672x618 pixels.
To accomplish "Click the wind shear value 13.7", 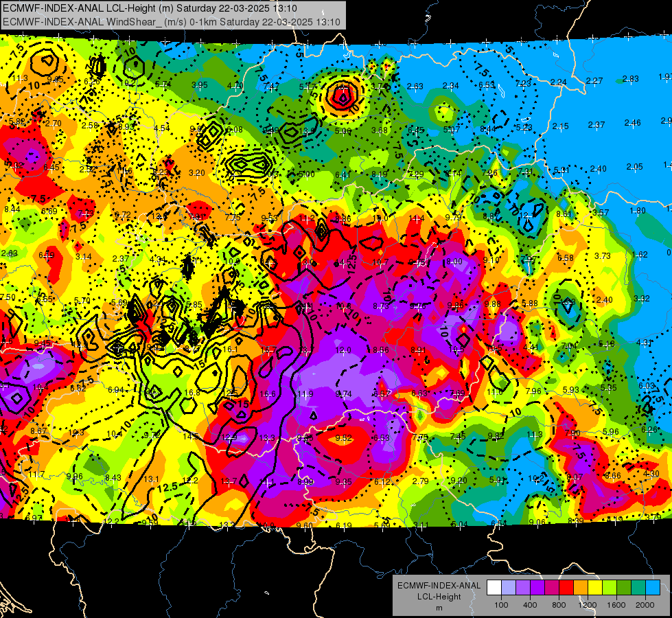I will coord(229,481).
